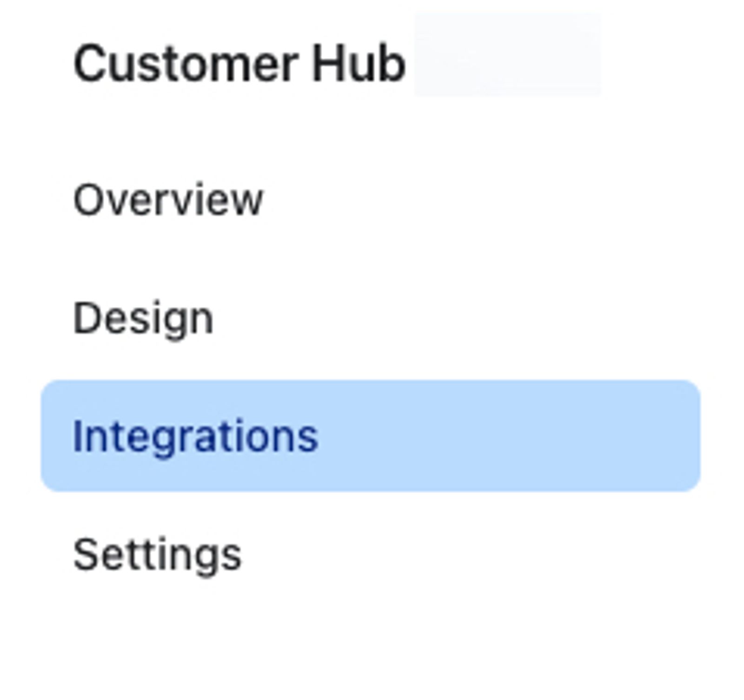Go to the Design page
The height and width of the screenshot is (700, 744).
click(x=143, y=319)
